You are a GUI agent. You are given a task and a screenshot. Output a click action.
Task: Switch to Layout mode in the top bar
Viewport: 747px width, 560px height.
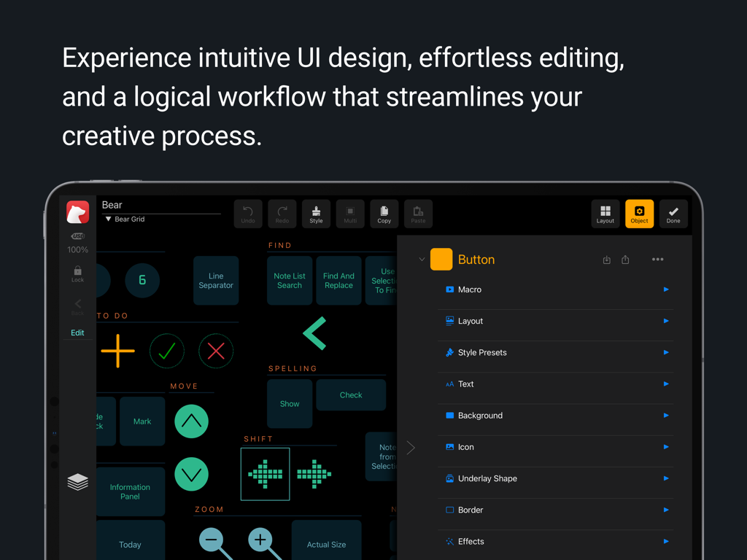605,214
